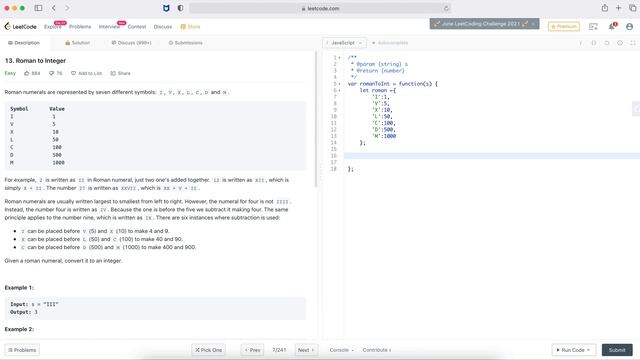Open Explore in the navbar
This screenshot has height=360, width=640.
click(x=53, y=27)
